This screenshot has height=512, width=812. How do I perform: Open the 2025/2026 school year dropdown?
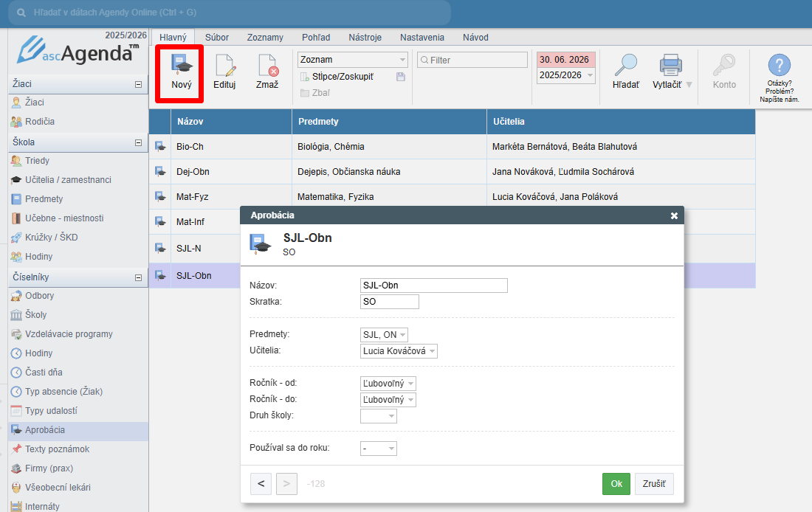(565, 75)
